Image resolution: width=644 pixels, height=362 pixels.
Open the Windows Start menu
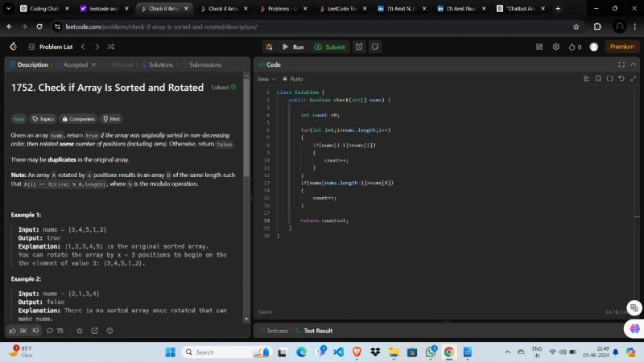170,352
